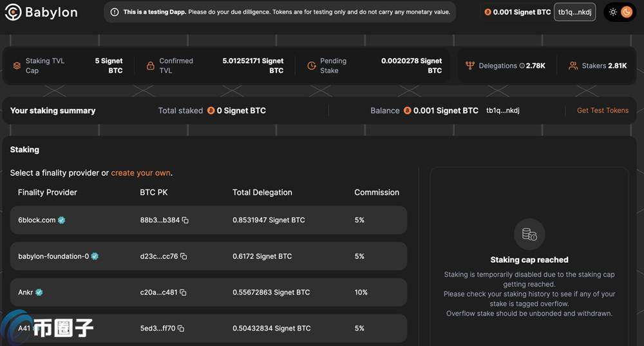Click the Commission column header

(376, 193)
